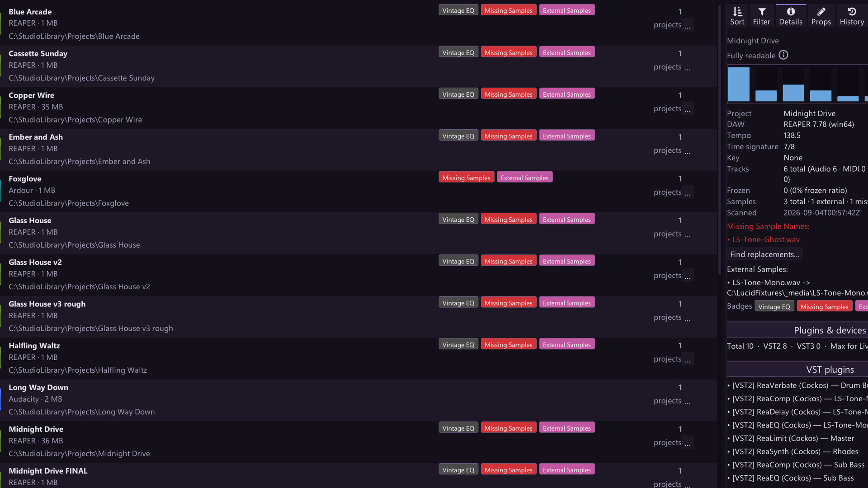Click Missing Samples badge in Details panel
This screenshot has width=868, height=488.
point(824,306)
